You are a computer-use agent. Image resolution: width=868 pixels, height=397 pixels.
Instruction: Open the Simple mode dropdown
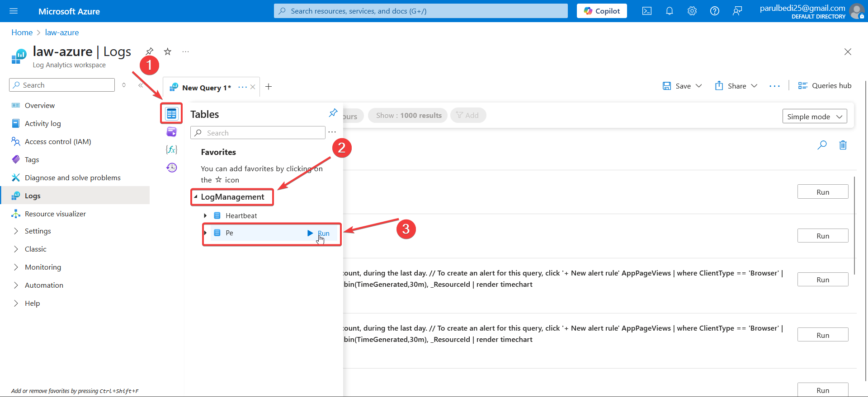coord(815,116)
